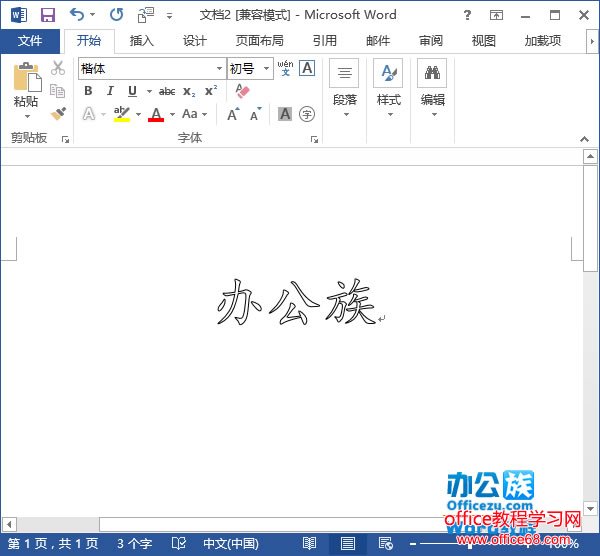The height and width of the screenshot is (556, 600).
Task: Expand the 样式 styles group
Action: (x=388, y=88)
